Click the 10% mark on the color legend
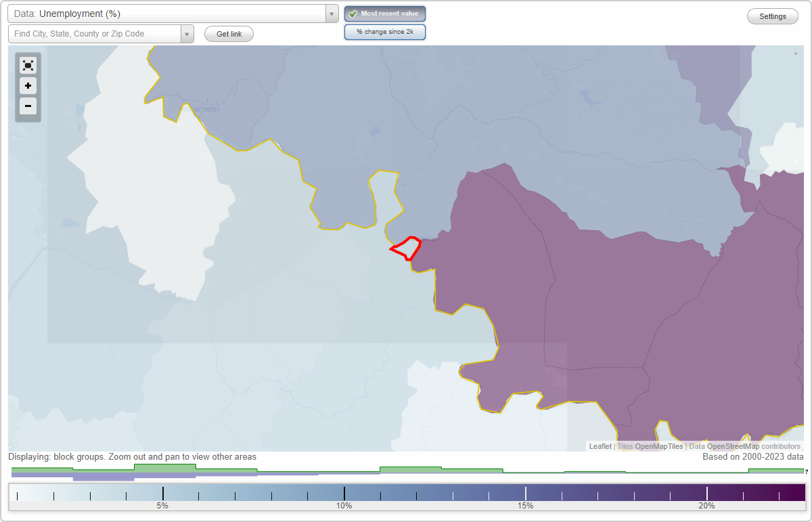Image resolution: width=812 pixels, height=522 pixels. pyautogui.click(x=344, y=506)
